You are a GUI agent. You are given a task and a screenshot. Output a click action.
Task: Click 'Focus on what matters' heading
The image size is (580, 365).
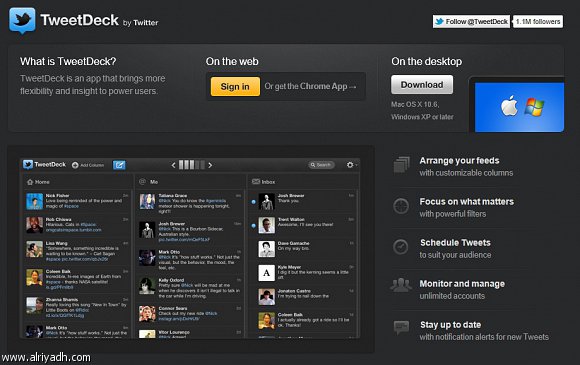[466, 202]
